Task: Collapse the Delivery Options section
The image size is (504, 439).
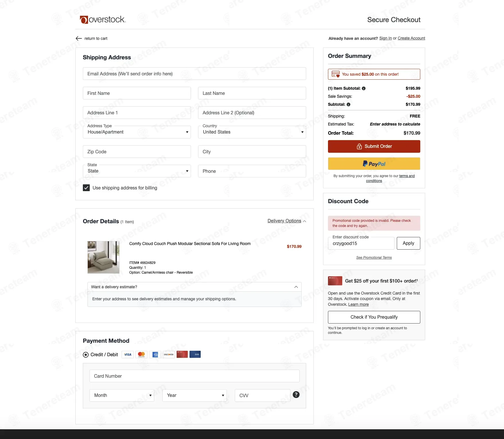Action: click(287, 221)
